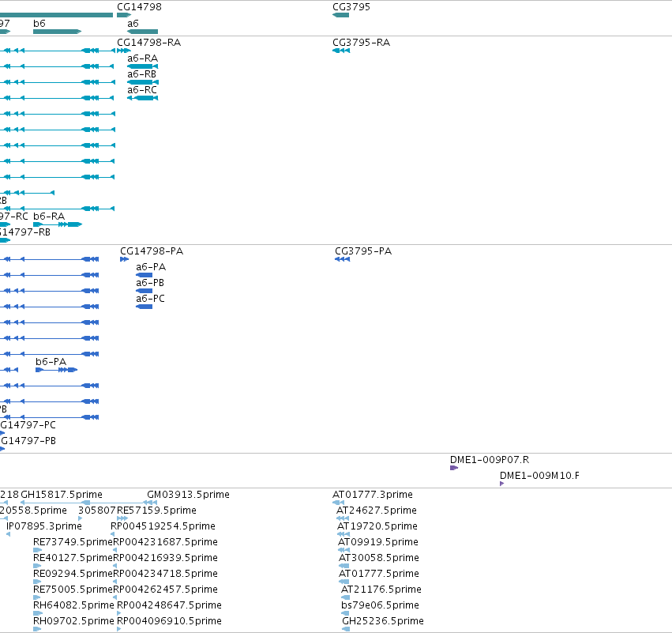Select the AT30058.5prime EST label
The height and width of the screenshot is (633, 672).
point(379,559)
